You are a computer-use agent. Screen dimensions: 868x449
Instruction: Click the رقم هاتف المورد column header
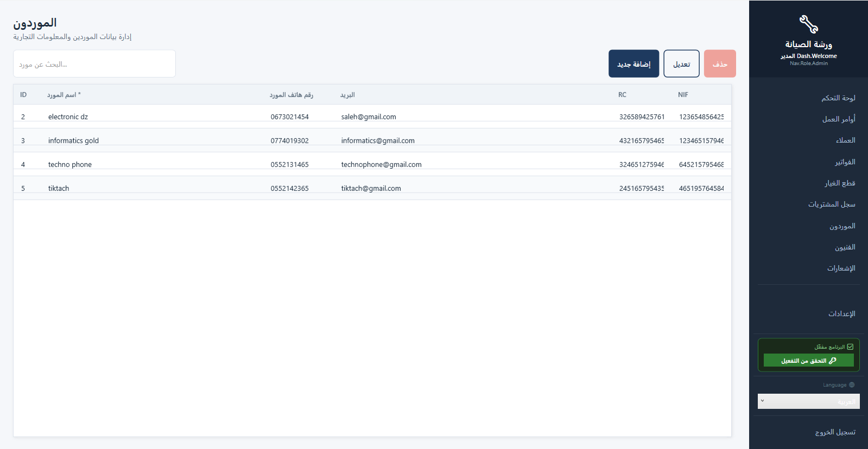(292, 95)
